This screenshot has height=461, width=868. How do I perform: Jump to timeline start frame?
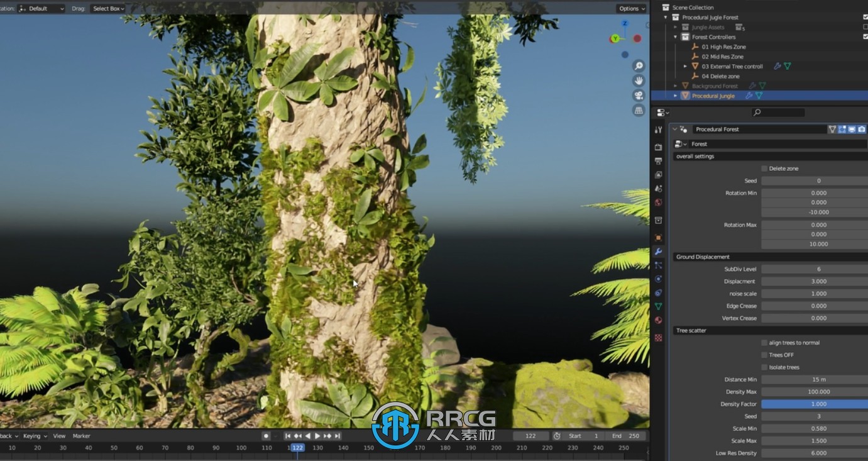click(288, 436)
